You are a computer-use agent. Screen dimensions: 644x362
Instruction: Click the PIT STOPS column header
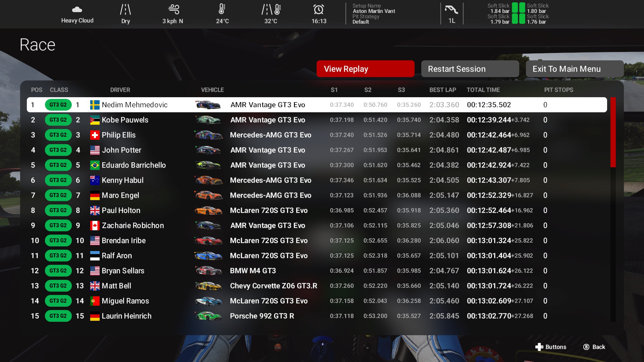[x=558, y=90]
